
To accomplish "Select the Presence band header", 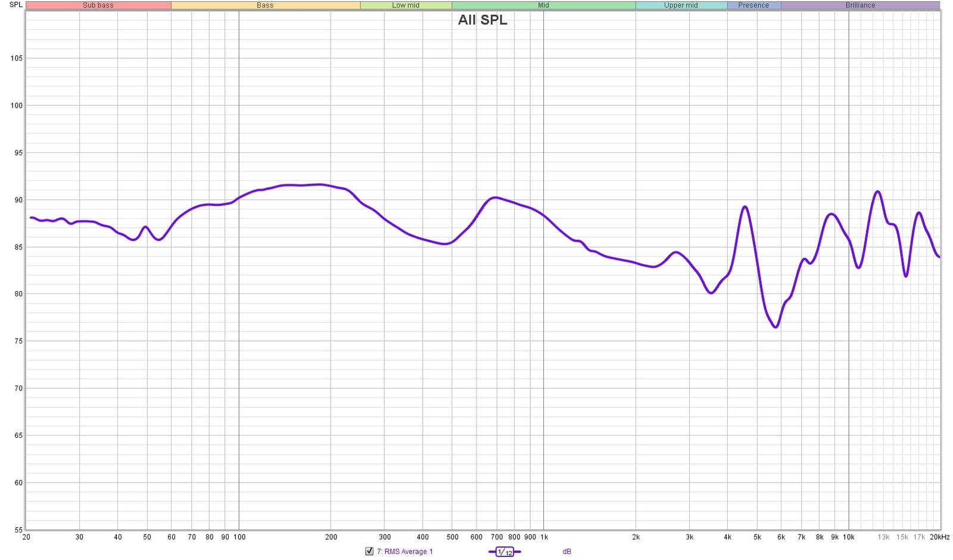I will [x=753, y=5].
